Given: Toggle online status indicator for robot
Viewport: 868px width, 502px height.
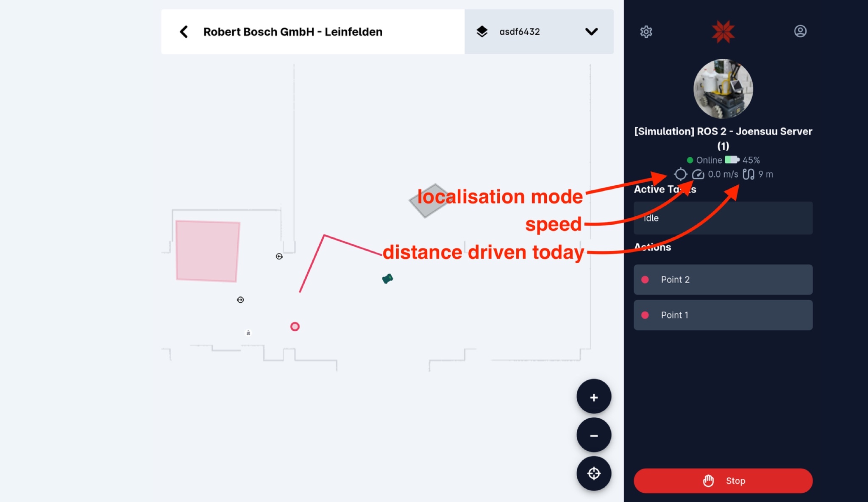Looking at the screenshot, I should 690,159.
